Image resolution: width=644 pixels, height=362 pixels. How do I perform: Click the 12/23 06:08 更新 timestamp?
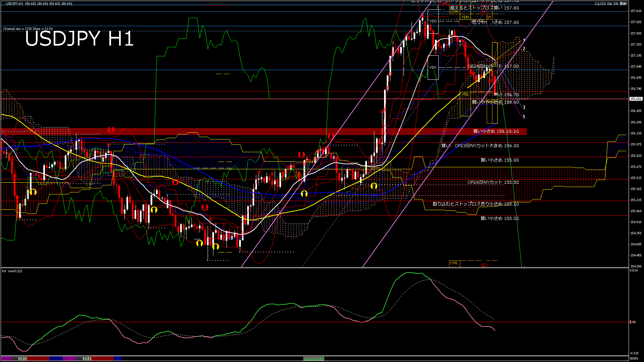pyautogui.click(x=610, y=4)
